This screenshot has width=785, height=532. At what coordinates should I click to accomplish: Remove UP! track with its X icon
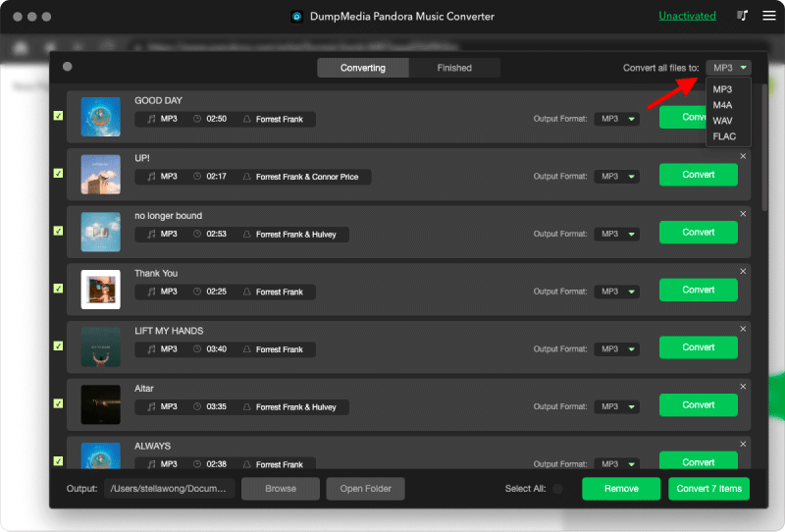(743, 156)
